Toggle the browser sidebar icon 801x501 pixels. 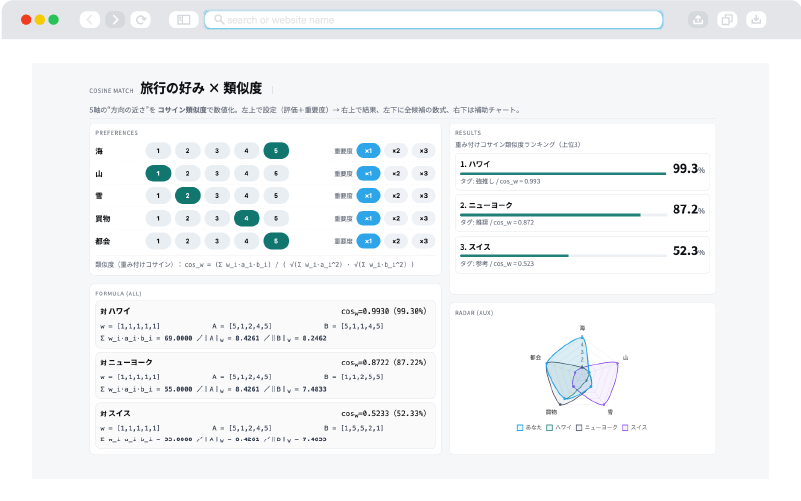[183, 19]
